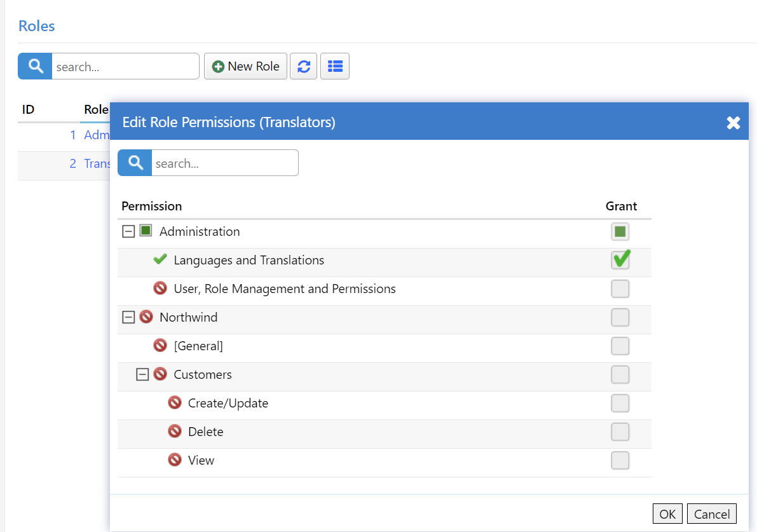The width and height of the screenshot is (757, 532).
Task: Select the Delete permission row
Action: (206, 432)
